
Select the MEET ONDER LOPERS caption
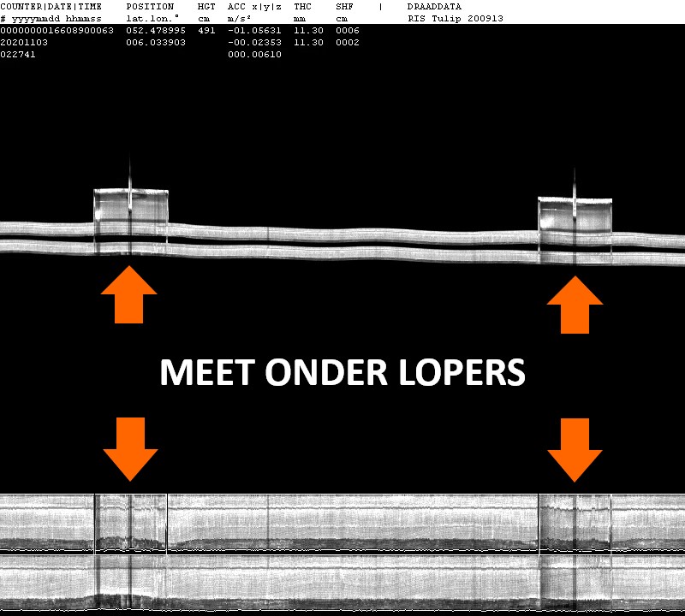click(342, 373)
